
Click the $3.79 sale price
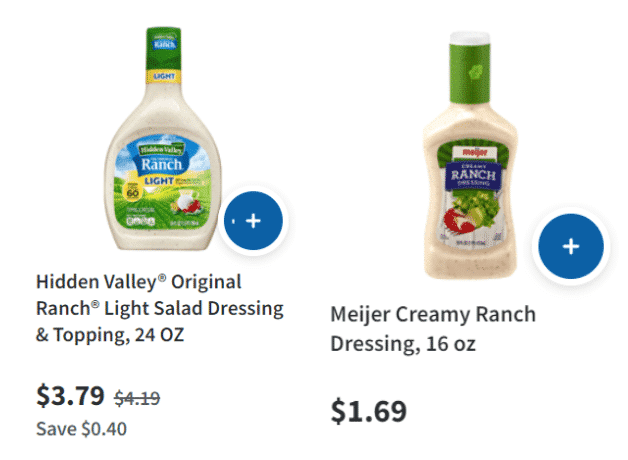(70, 396)
